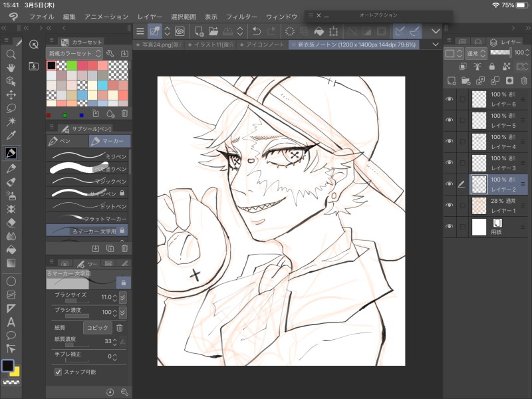Open the アニメーション menu

(106, 17)
